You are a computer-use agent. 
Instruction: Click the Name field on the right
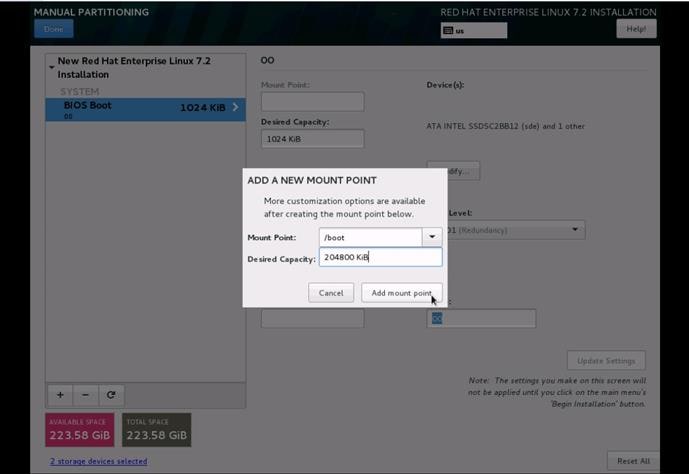pos(481,318)
